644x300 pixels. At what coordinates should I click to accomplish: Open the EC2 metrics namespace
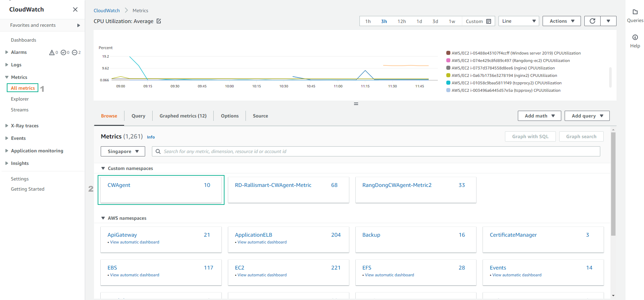pos(239,267)
